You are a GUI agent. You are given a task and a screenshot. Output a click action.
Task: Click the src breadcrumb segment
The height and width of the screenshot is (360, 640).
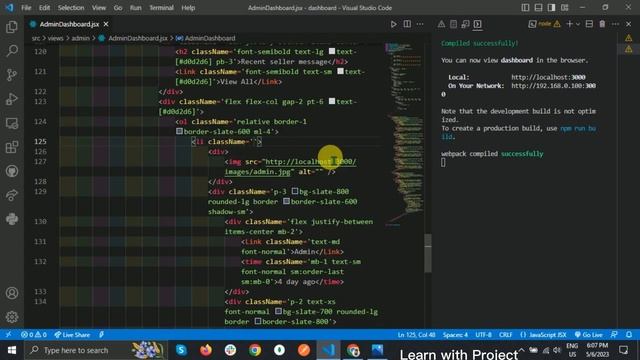pos(36,38)
